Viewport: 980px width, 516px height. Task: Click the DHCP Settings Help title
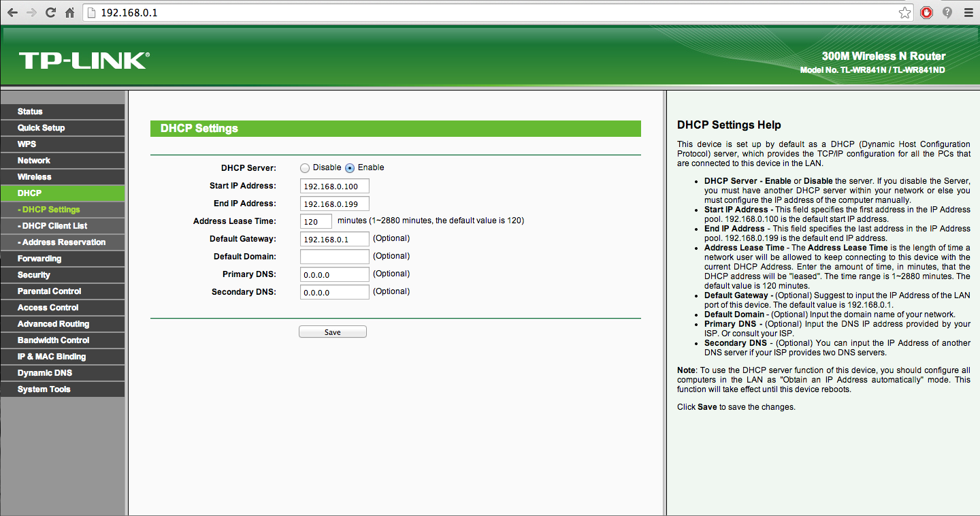click(729, 125)
